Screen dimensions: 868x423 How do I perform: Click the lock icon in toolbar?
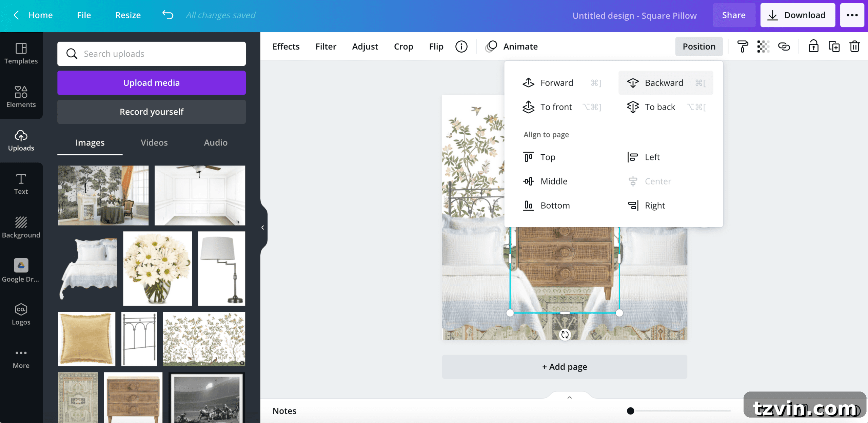click(813, 46)
